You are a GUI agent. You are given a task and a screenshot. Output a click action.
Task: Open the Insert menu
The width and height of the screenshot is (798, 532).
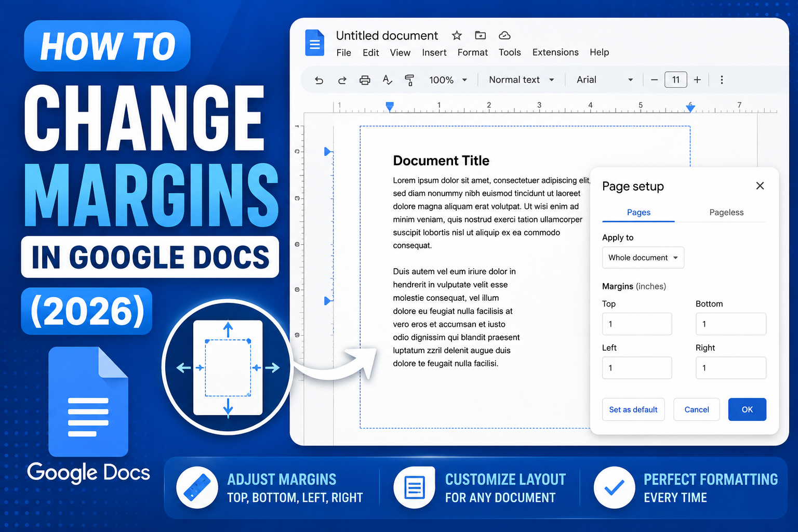(x=434, y=52)
